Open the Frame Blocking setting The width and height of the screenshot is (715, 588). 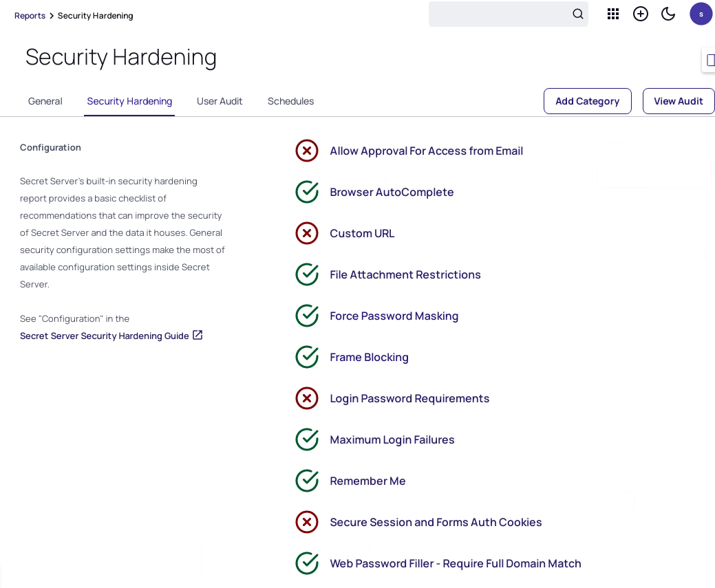[369, 357]
